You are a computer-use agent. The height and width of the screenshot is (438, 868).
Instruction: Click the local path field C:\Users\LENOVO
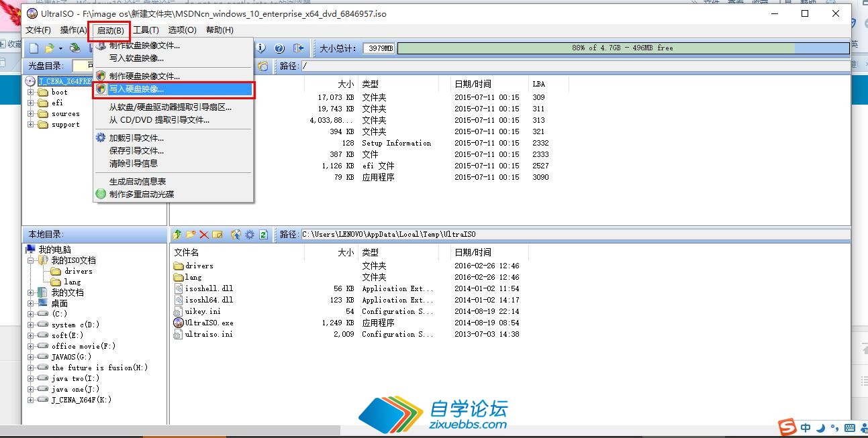point(575,234)
